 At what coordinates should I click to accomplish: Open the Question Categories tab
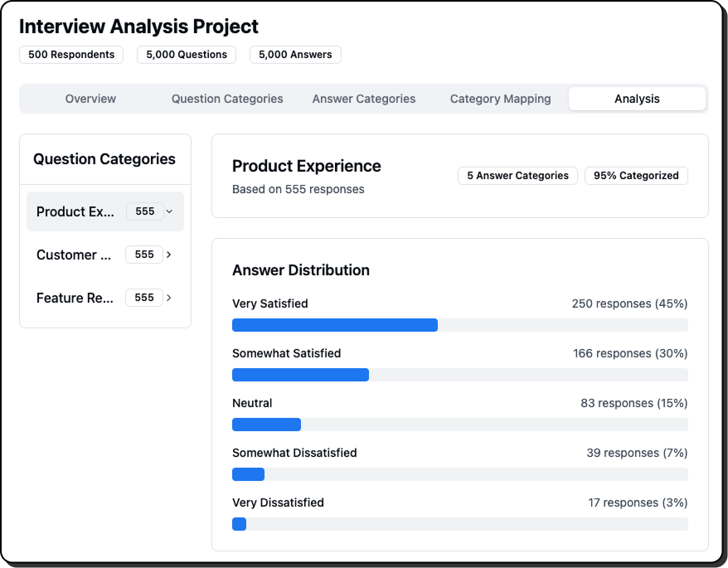(227, 99)
